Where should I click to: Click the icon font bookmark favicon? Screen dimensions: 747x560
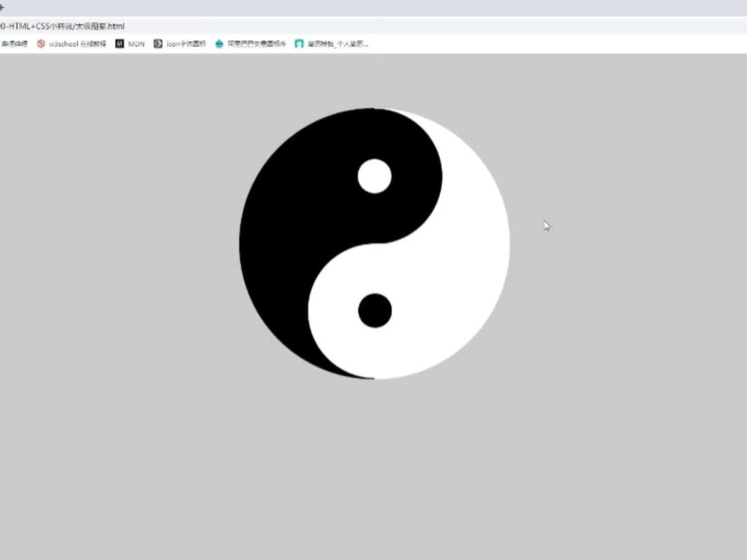(x=158, y=44)
